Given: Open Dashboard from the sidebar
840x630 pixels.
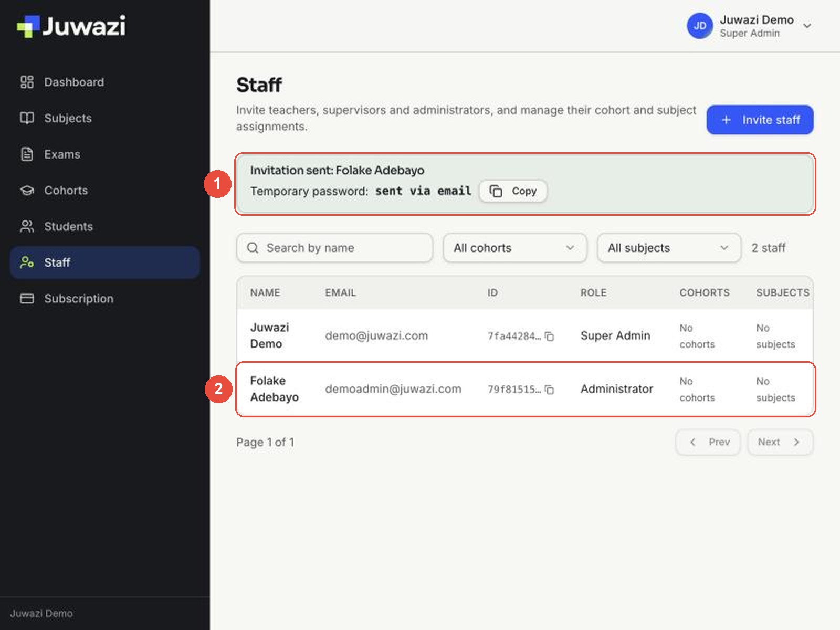Looking at the screenshot, I should pyautogui.click(x=104, y=82).
